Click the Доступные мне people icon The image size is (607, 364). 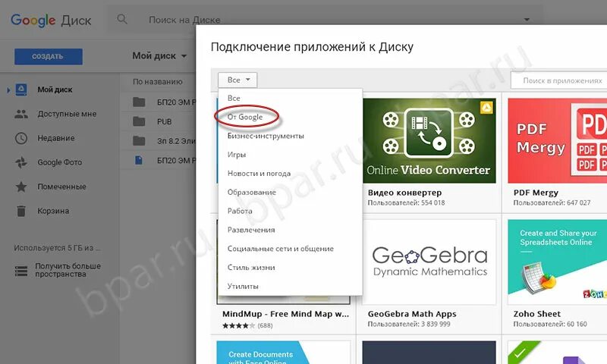click(x=21, y=114)
